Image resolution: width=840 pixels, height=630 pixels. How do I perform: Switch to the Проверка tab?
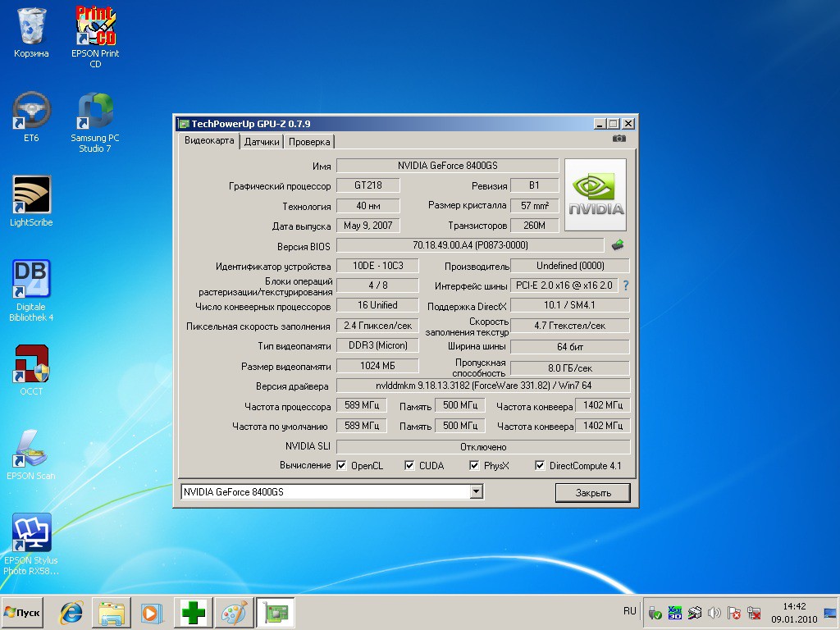point(309,142)
